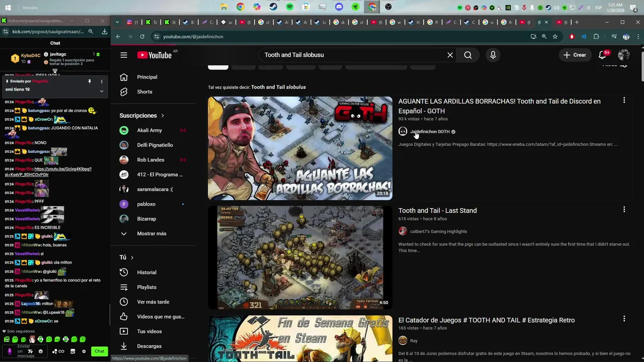Click the YouTube search input field
644x362 pixels.
pos(352,55)
